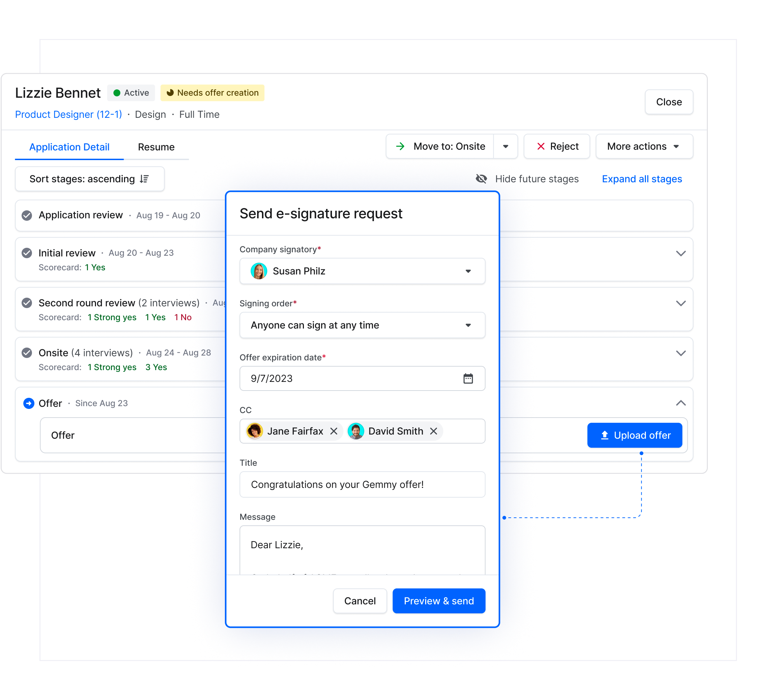
Task: Click the sort ascending icon
Action: 144,179
